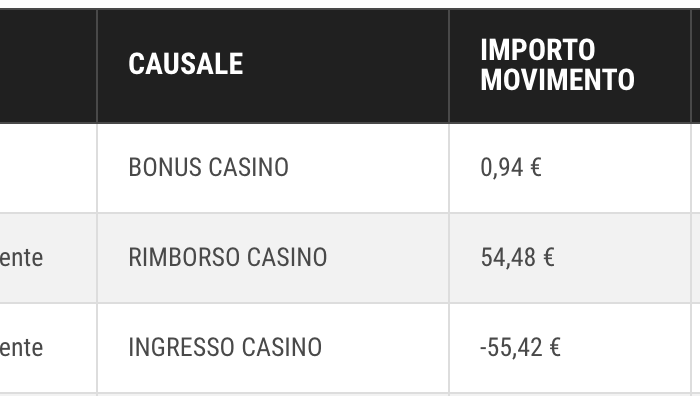Viewport: 700px width, 396px height.
Task: Click the -55,42 € amount
Action: 520,348
